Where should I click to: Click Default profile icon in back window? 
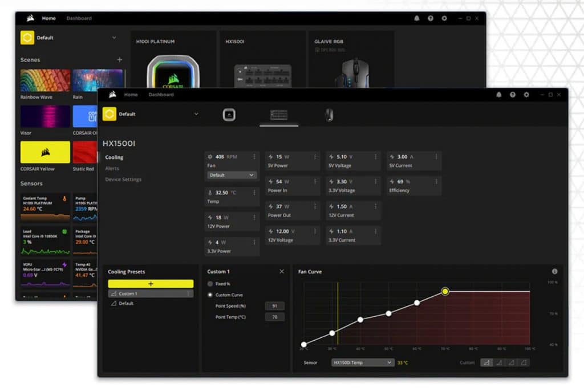point(27,38)
